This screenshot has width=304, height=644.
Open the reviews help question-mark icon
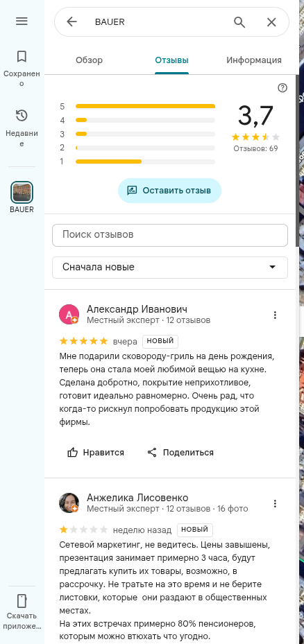coord(282,88)
